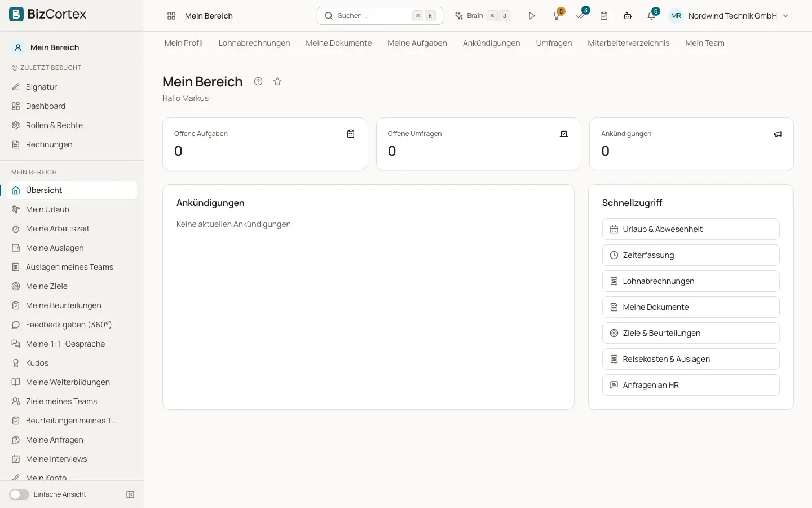Click the apps grid icon beside Mein Bereich
This screenshot has height=508, width=812.
click(x=171, y=16)
